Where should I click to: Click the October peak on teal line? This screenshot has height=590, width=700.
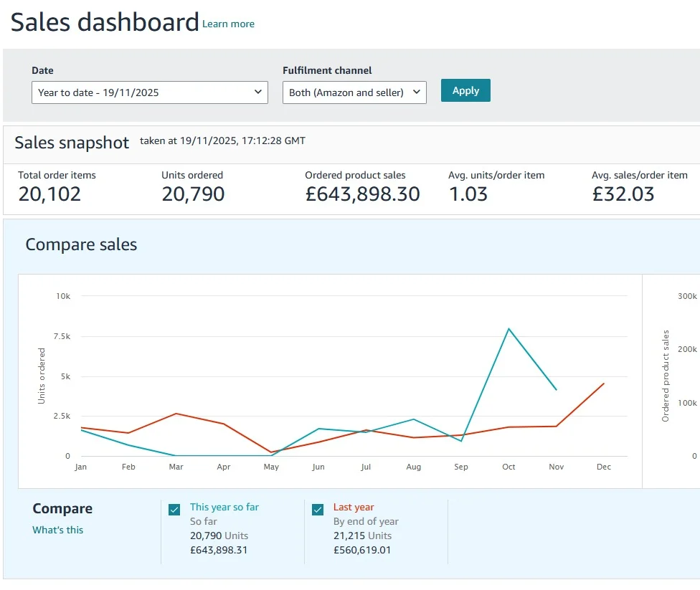[509, 329]
